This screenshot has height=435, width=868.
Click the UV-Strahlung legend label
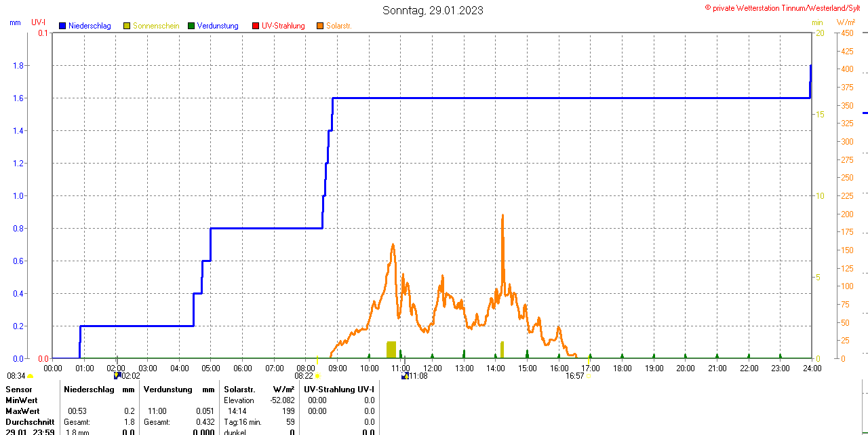click(283, 26)
